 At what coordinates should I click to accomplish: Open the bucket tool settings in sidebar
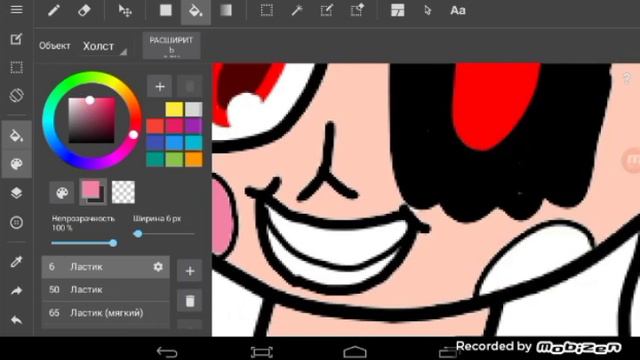(x=16, y=135)
